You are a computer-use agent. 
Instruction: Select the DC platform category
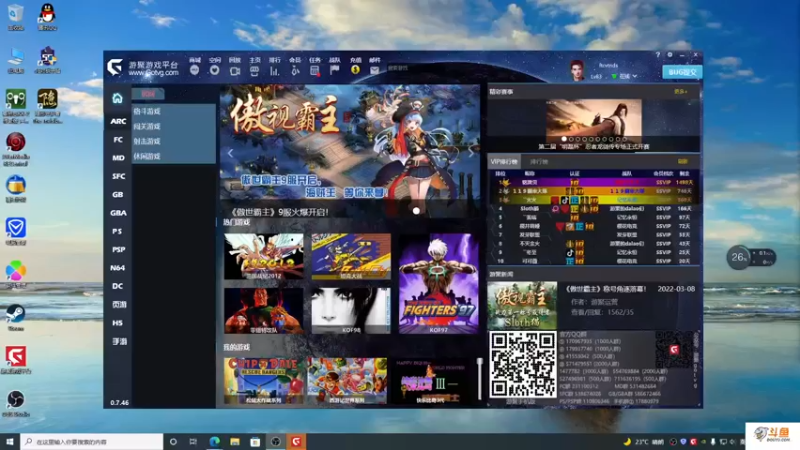point(118,286)
